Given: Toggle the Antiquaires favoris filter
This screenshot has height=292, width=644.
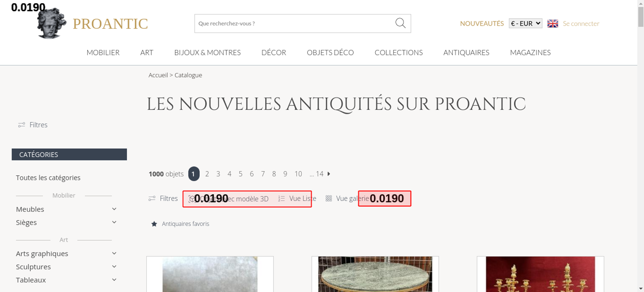Looking at the screenshot, I should click(185, 224).
